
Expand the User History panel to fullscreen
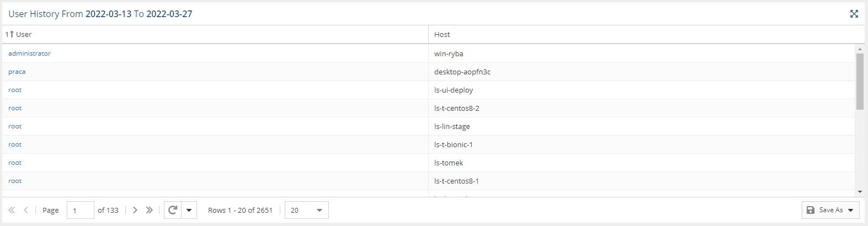point(854,14)
